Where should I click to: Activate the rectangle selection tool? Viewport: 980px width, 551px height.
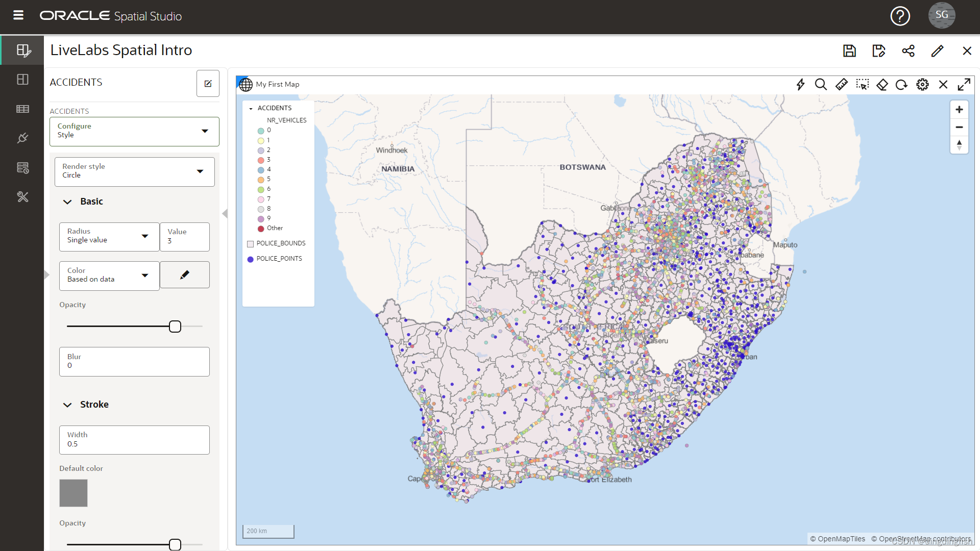(862, 85)
